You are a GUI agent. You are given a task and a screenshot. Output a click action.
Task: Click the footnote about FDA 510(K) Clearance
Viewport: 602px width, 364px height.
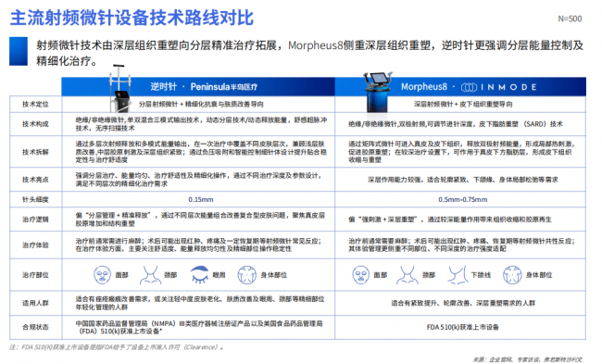coord(117,347)
